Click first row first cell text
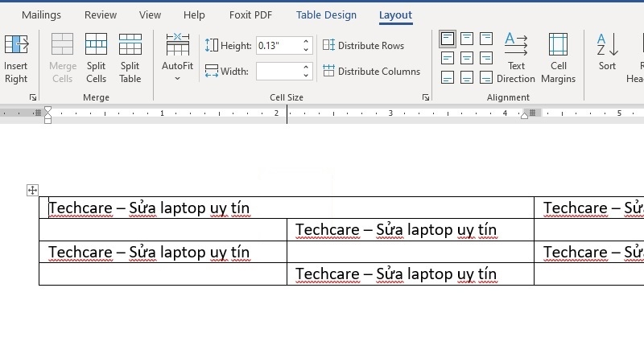Viewport: 644px width, 362px height. tap(149, 208)
